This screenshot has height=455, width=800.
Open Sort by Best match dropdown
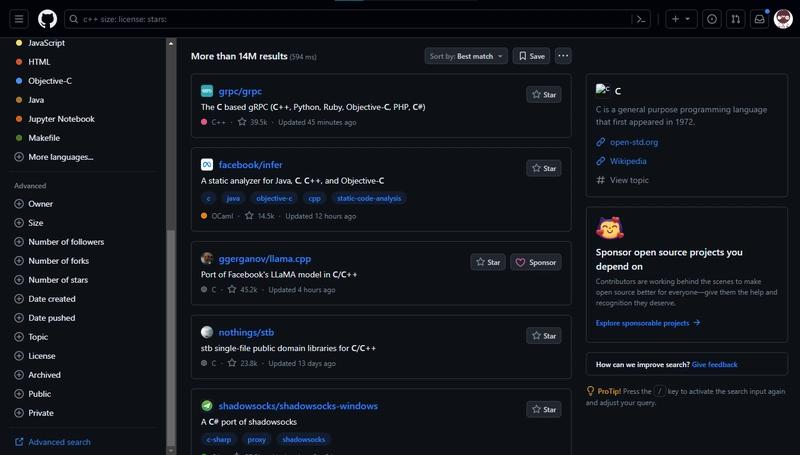466,56
